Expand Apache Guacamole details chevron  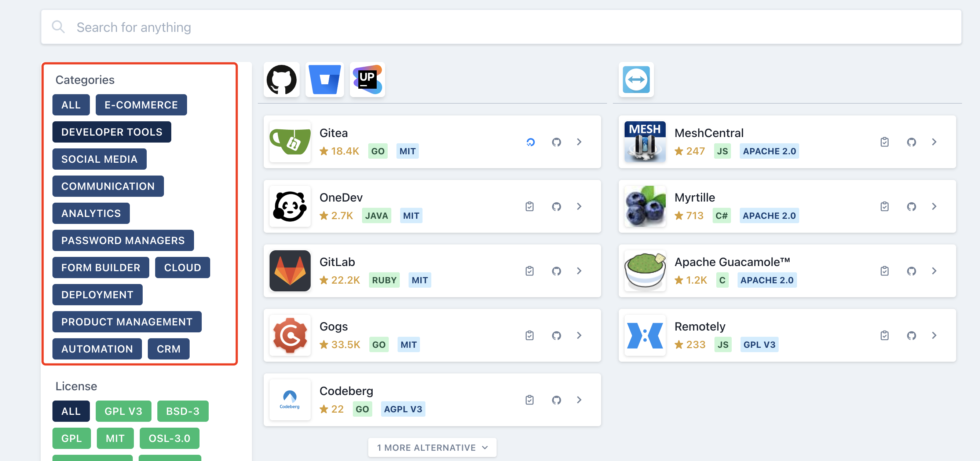tap(934, 271)
